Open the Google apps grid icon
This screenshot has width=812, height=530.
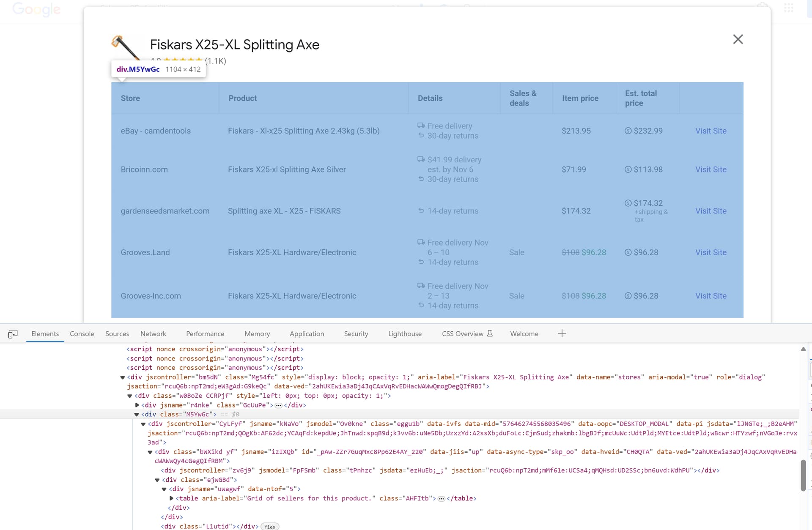click(788, 8)
